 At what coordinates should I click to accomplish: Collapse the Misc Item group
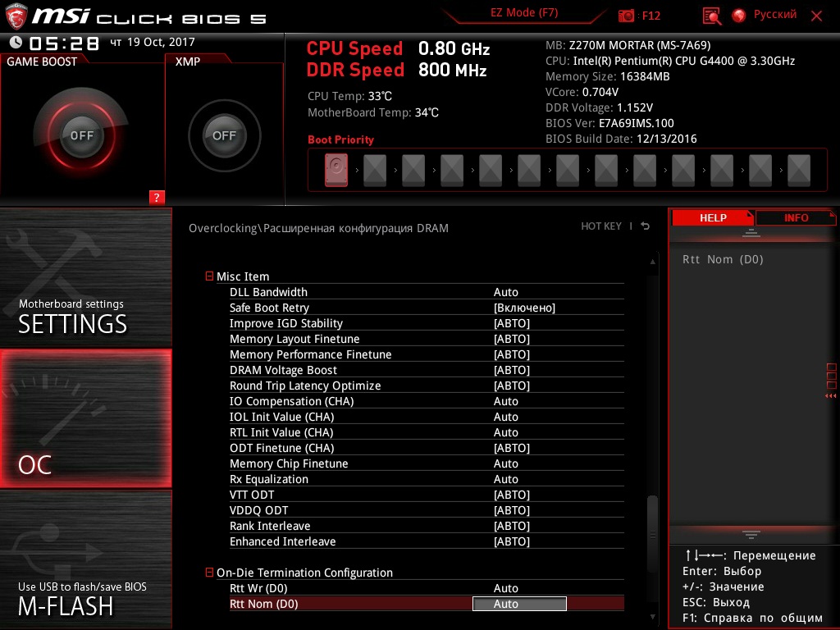coord(209,276)
